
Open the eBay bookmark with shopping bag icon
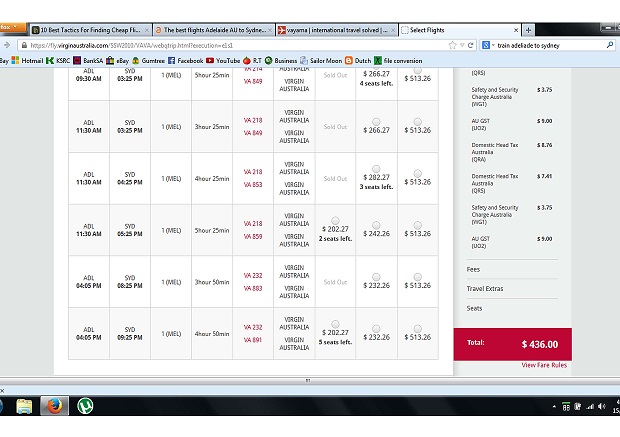(118, 61)
